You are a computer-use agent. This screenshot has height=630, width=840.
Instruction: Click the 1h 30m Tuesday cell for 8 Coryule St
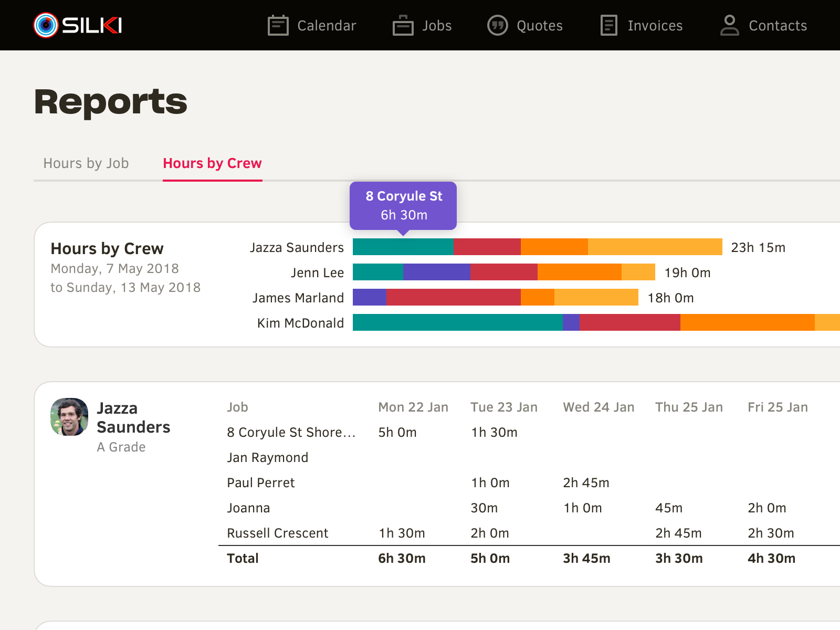pos(494,432)
